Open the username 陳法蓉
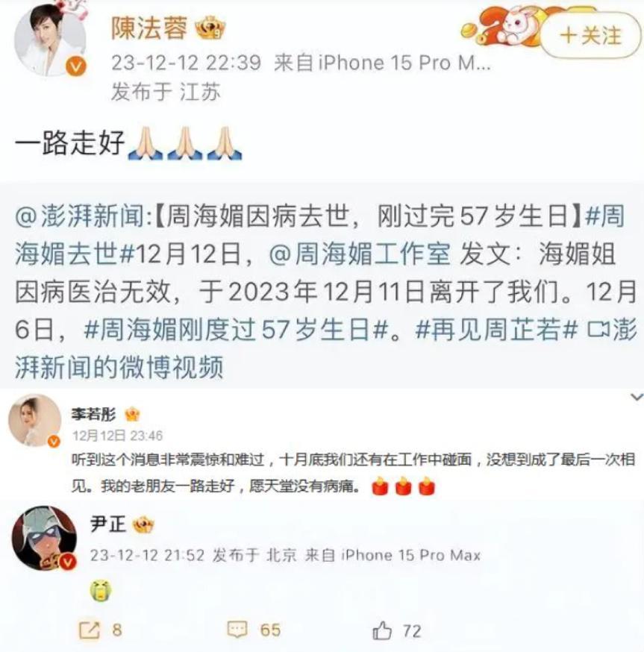The height and width of the screenshot is (652, 644). 149,28
